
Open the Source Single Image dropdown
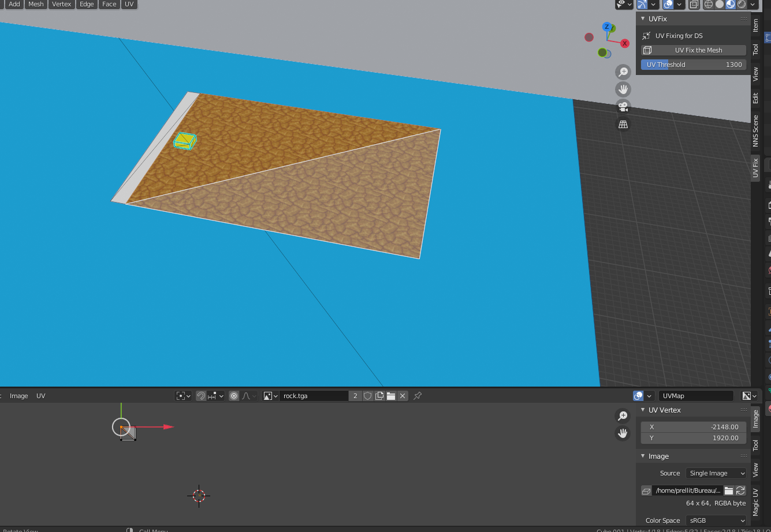[x=716, y=473]
